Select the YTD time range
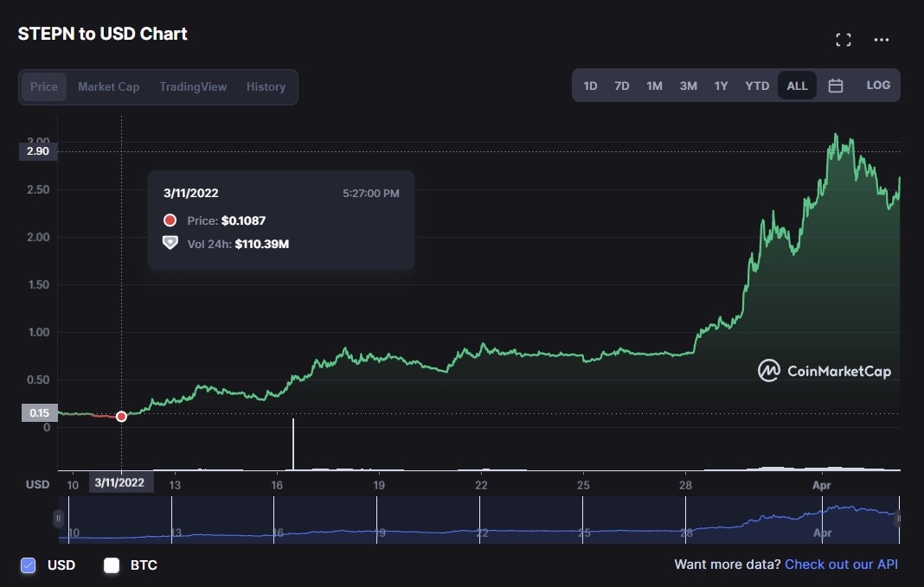The height and width of the screenshot is (587, 924). [x=757, y=86]
